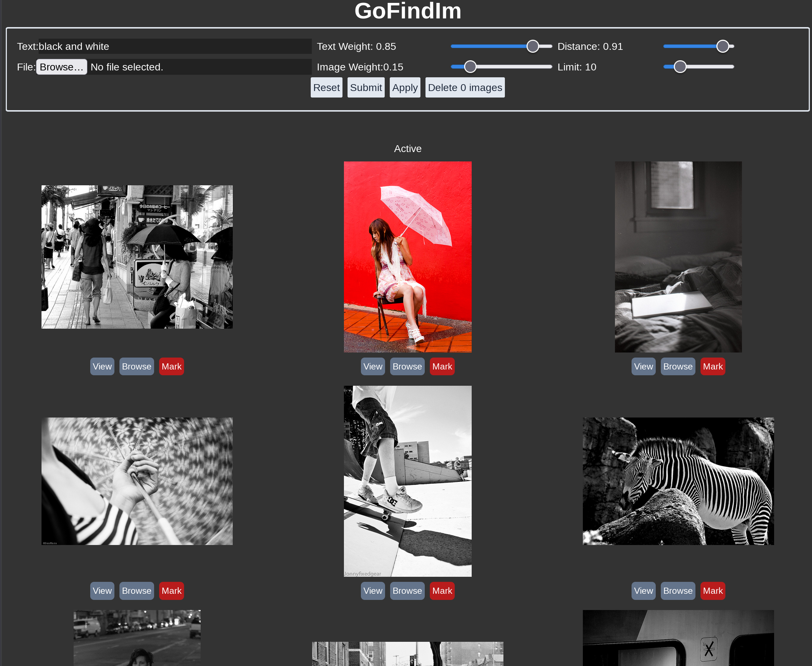Select the skateboarder shoes thumbnail
Screen dimensions: 812x666
(x=407, y=481)
